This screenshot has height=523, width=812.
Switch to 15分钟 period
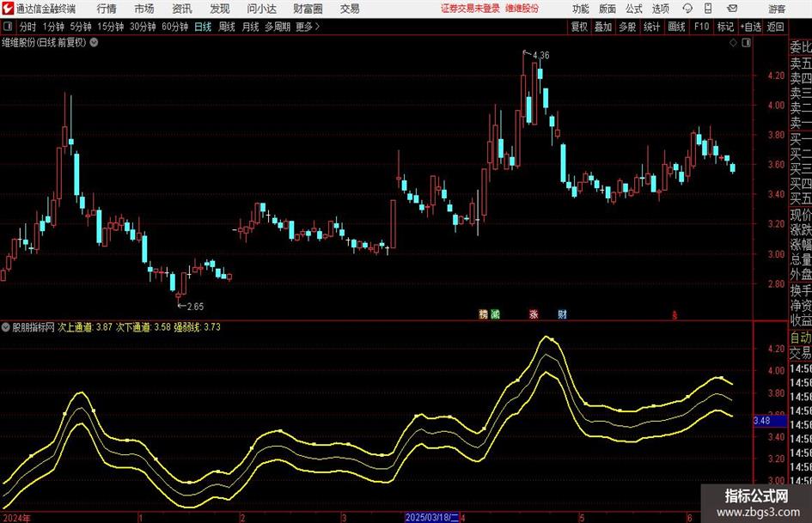point(111,27)
